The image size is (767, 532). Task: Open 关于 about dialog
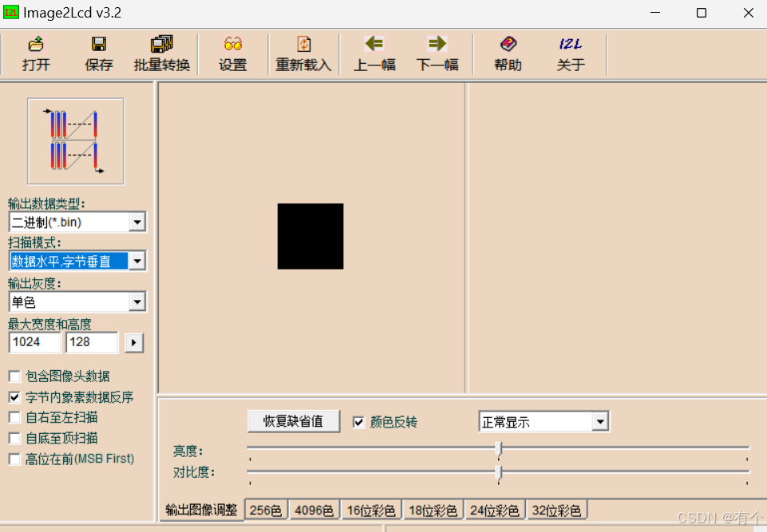571,53
